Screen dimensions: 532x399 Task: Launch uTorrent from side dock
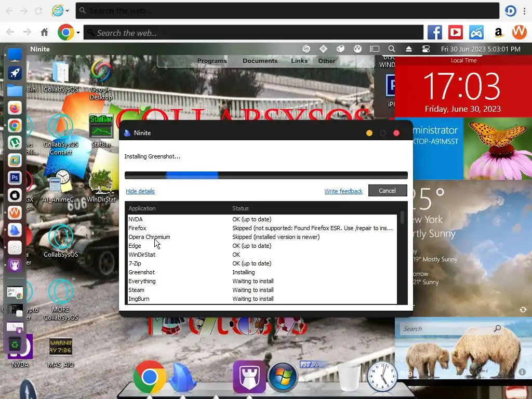click(15, 143)
